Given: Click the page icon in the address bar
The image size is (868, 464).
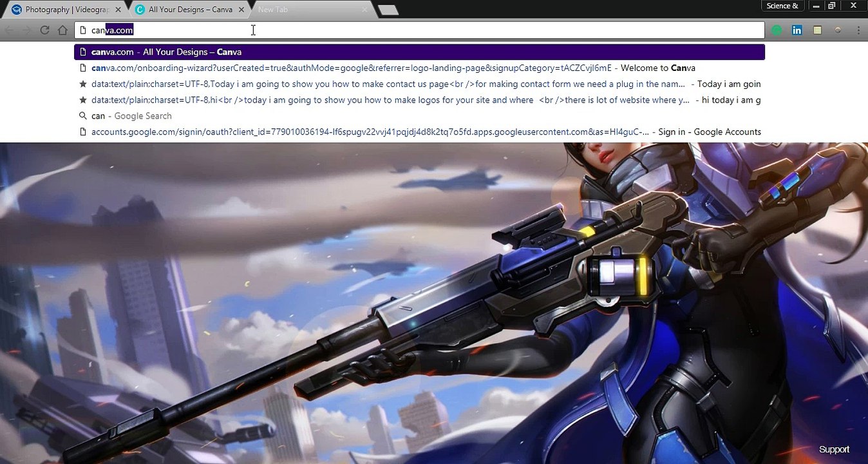Looking at the screenshot, I should 83,30.
